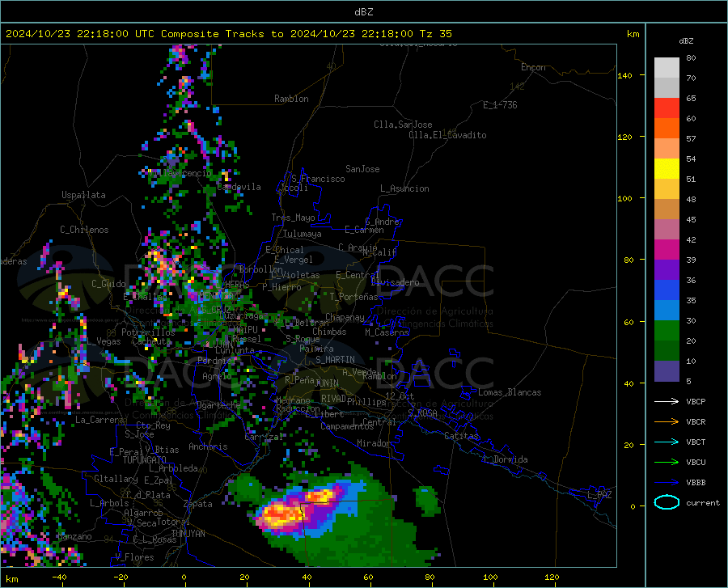Viewport: 728px width, 588px height.
Task: Click the 100 km mark on horizontal axis
Action: [490, 577]
